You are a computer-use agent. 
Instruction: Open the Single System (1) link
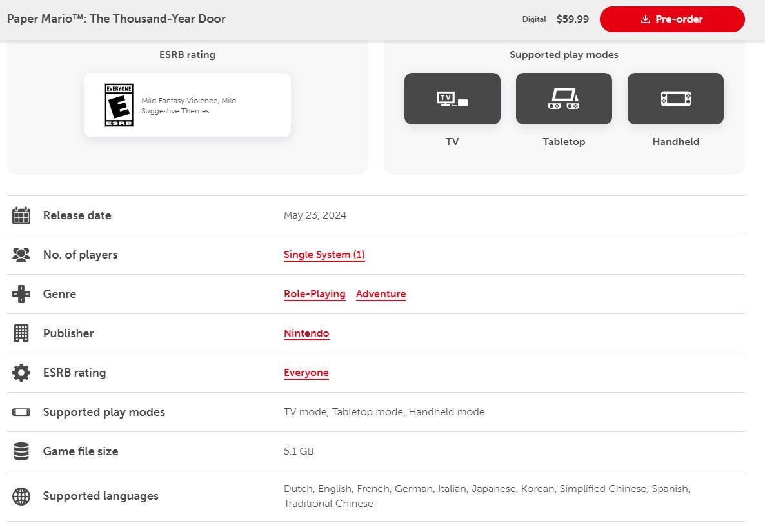coord(324,255)
